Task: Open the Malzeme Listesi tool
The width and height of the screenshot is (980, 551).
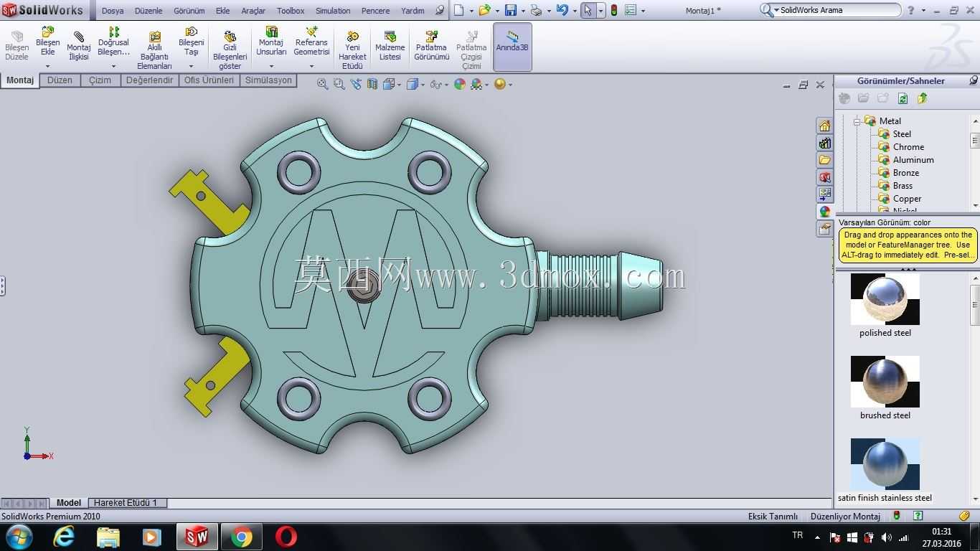Action: click(390, 46)
